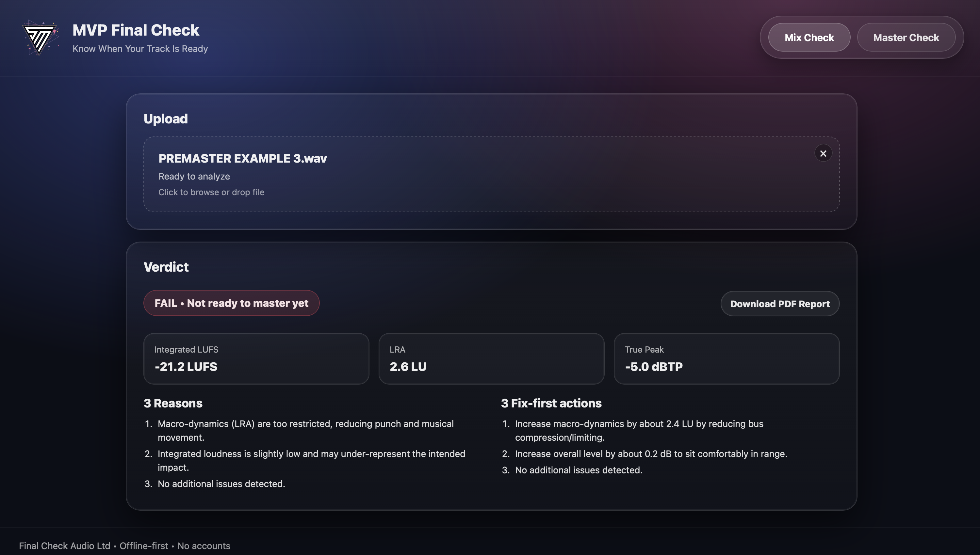980x555 pixels.
Task: Open the Integrated LUFS metric card
Action: [256, 358]
